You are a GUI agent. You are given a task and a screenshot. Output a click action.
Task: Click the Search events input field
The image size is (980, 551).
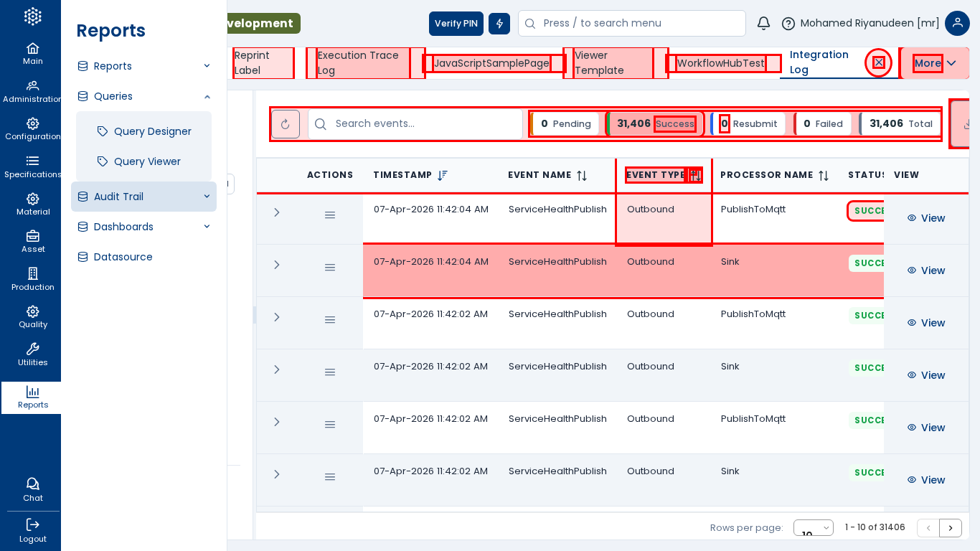[x=423, y=124]
